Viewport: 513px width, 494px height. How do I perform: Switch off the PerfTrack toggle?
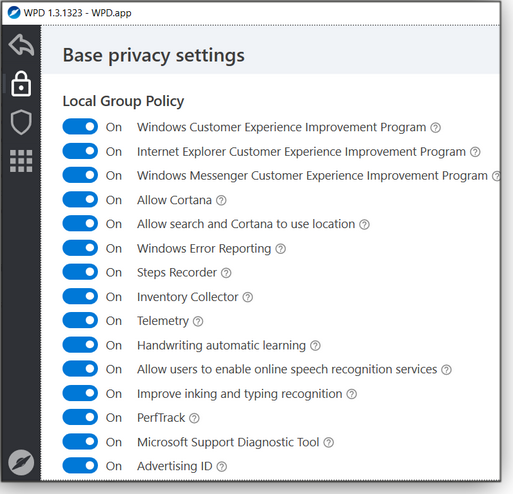(x=80, y=417)
